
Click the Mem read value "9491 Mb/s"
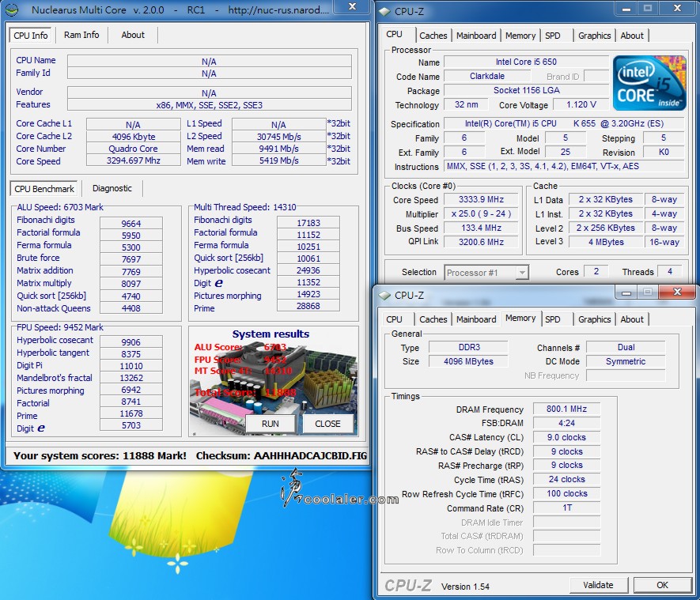[x=278, y=149]
